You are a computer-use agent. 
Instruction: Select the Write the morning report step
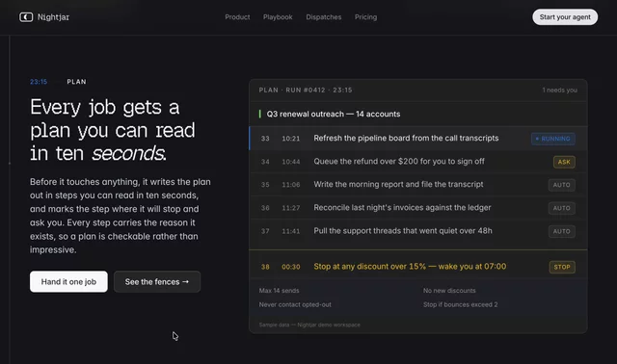tap(418, 184)
